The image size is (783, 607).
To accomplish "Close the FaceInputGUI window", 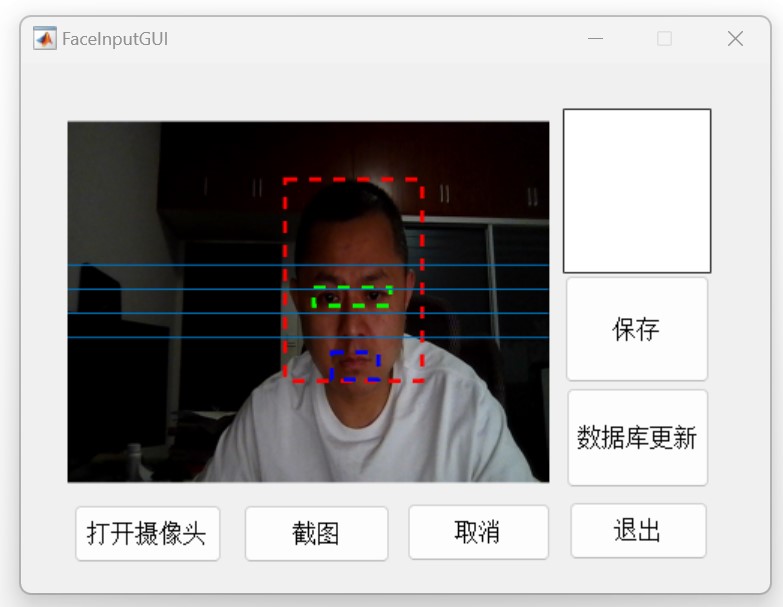I will (x=735, y=38).
